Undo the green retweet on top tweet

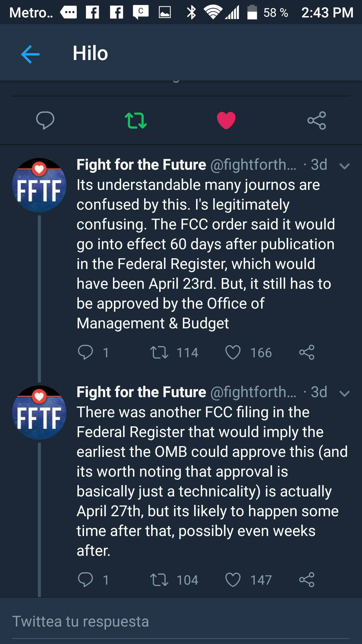point(136,120)
